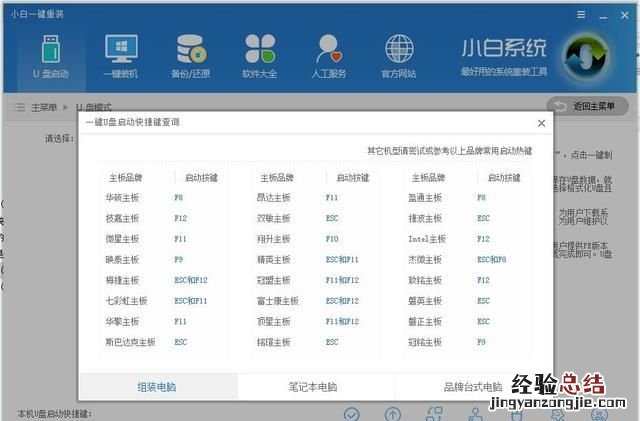This screenshot has width=640, height=421.
Task: Select 致铭主板 entry
Action: [x=425, y=280]
